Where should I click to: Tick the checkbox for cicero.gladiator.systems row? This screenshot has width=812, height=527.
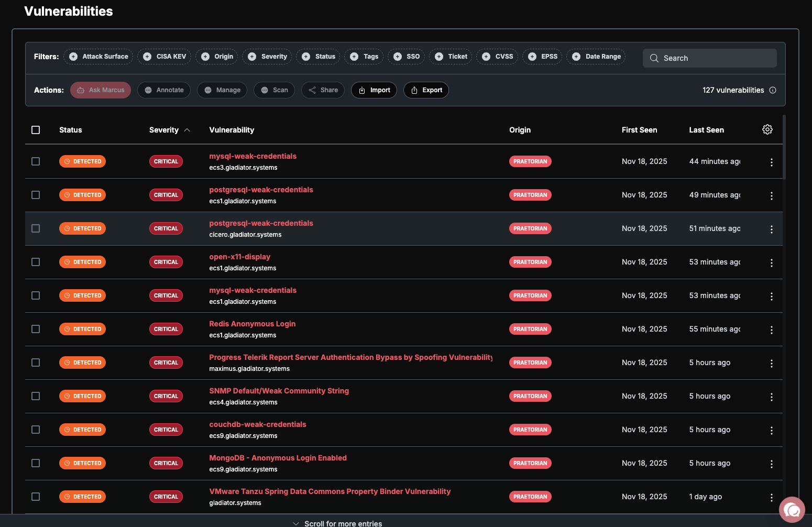coord(36,228)
